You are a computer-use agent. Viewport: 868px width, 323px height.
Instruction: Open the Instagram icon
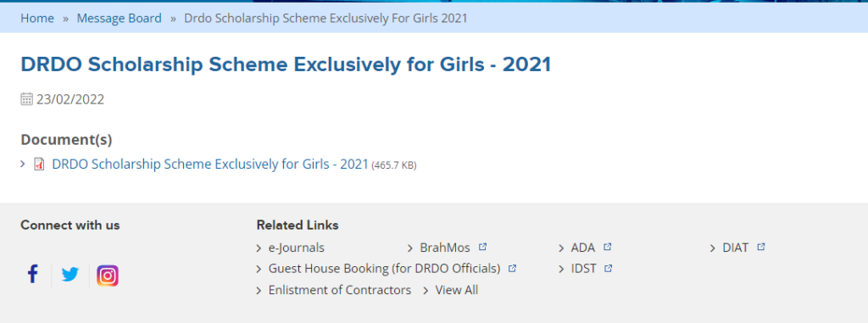[108, 276]
